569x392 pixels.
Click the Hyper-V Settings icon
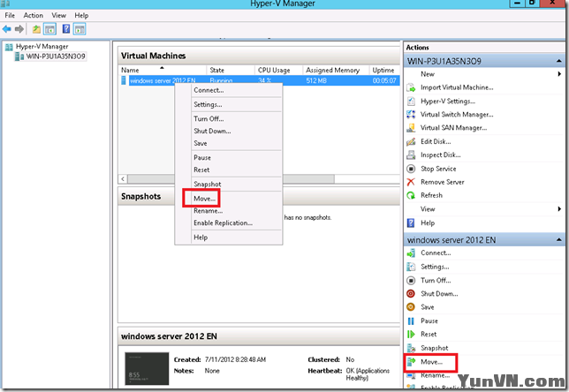pos(411,102)
